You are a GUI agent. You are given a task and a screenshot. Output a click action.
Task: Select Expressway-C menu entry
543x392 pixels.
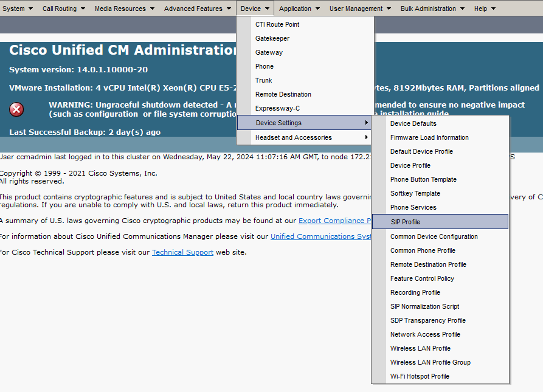click(305, 108)
